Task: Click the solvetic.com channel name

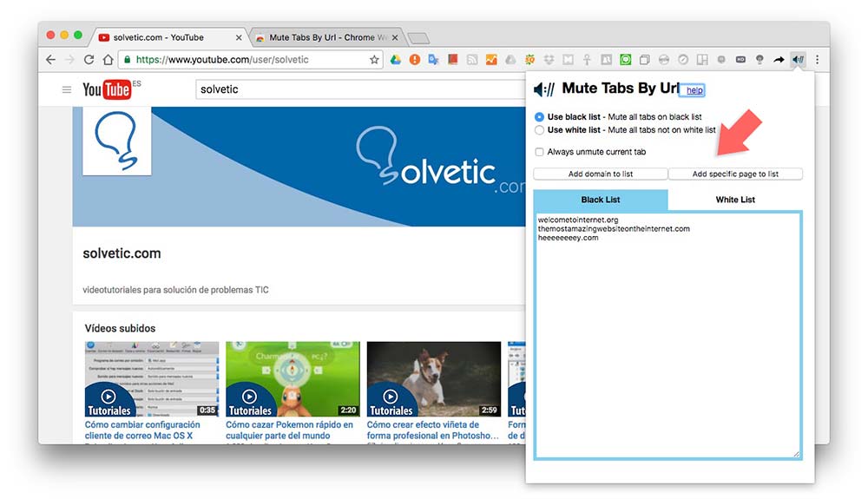Action: pyautogui.click(x=122, y=253)
